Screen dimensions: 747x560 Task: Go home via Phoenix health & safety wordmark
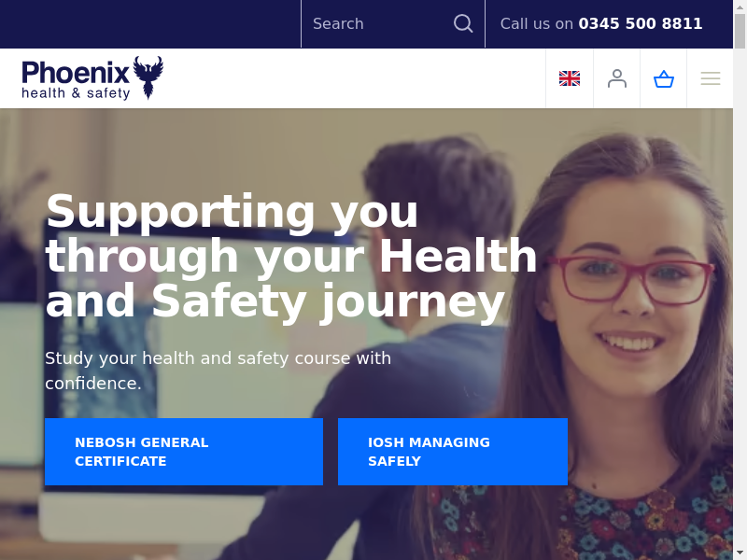pos(76,80)
